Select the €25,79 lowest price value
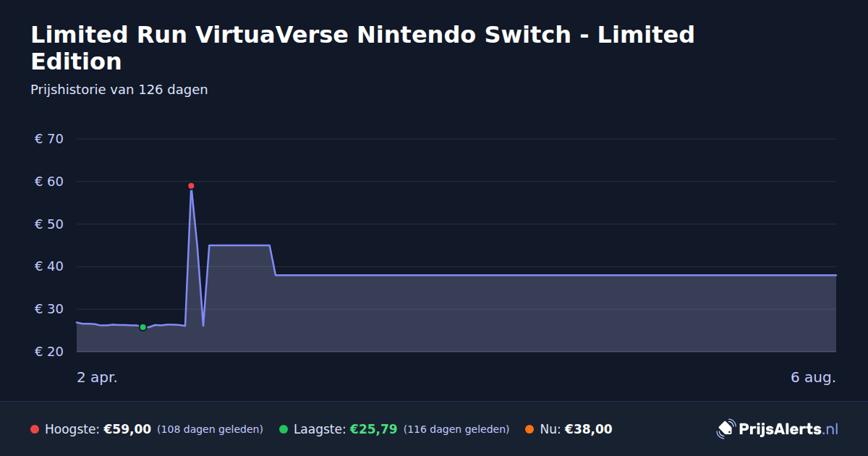Screen dimensions: 868x456 (373, 429)
